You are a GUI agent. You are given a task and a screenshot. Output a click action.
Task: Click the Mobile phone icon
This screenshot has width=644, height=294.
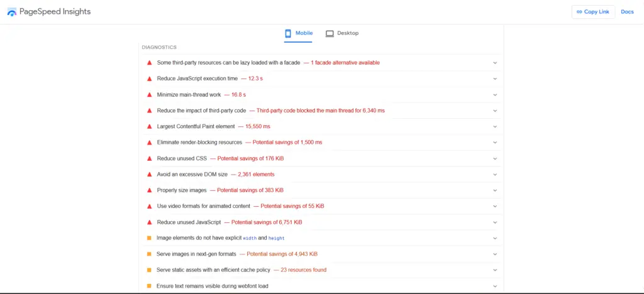[288, 33]
